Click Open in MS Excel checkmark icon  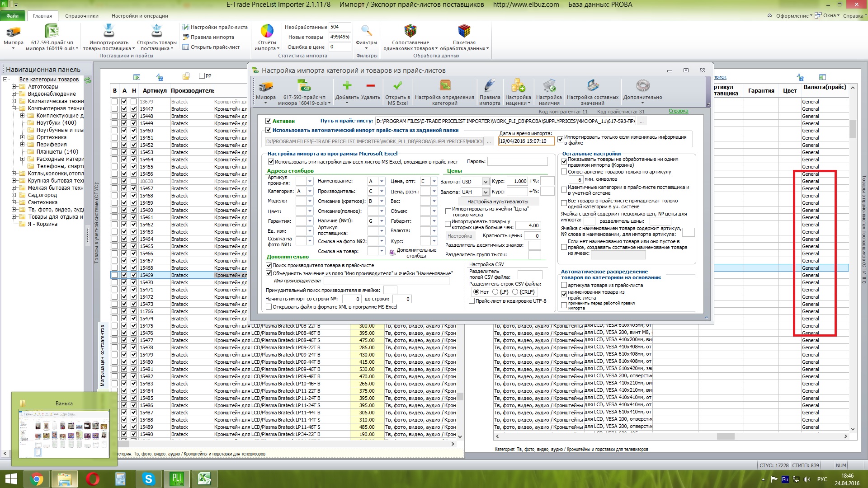[397, 85]
